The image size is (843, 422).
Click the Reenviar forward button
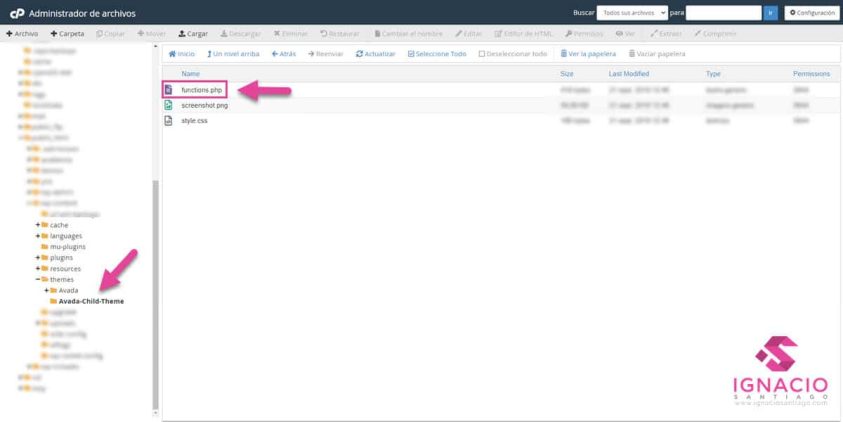[x=325, y=54]
